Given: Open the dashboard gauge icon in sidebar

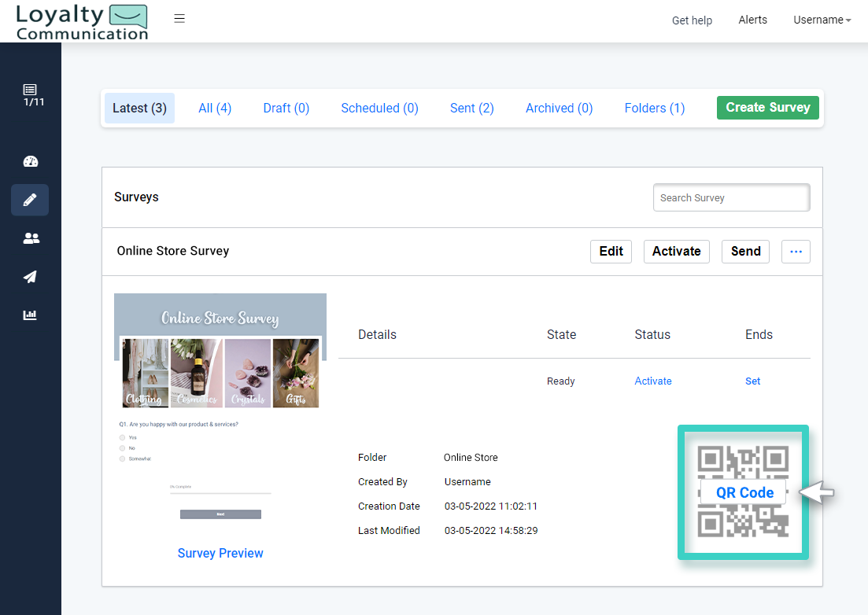Looking at the screenshot, I should (30, 161).
